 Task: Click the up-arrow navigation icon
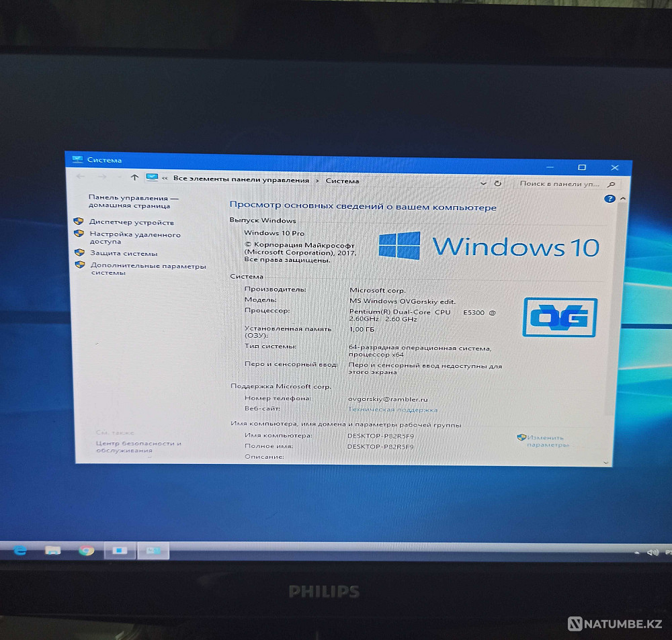134,178
